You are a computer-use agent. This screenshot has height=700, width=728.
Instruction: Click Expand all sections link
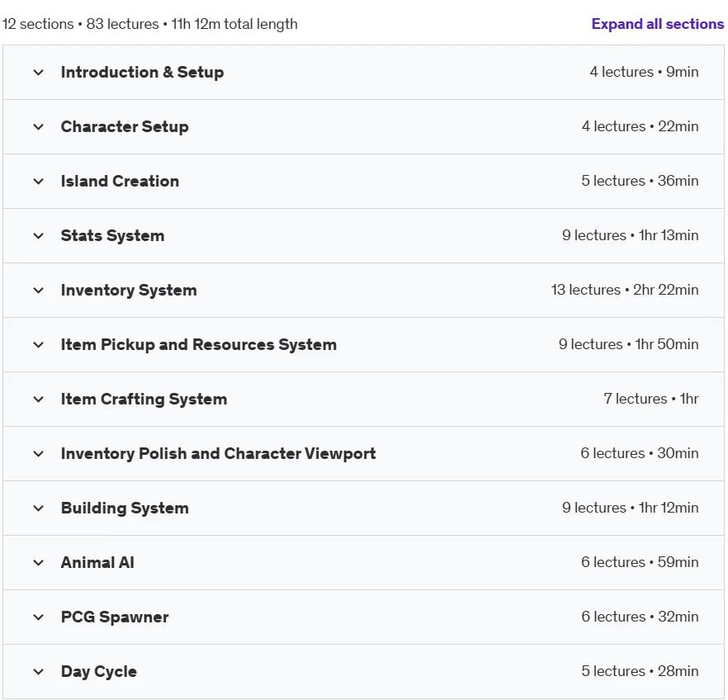pos(657,24)
